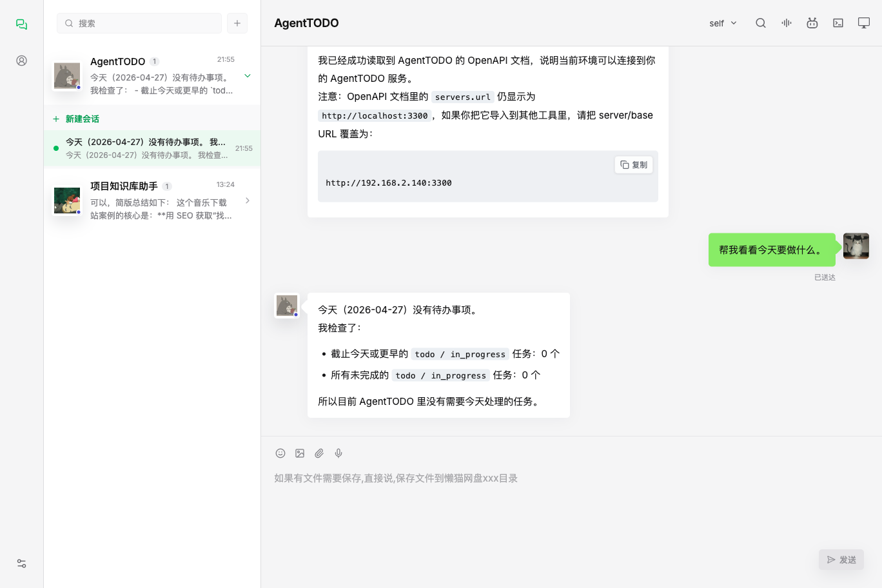Open the robot assistant icon in header
This screenshot has width=882, height=588.
pyautogui.click(x=812, y=23)
